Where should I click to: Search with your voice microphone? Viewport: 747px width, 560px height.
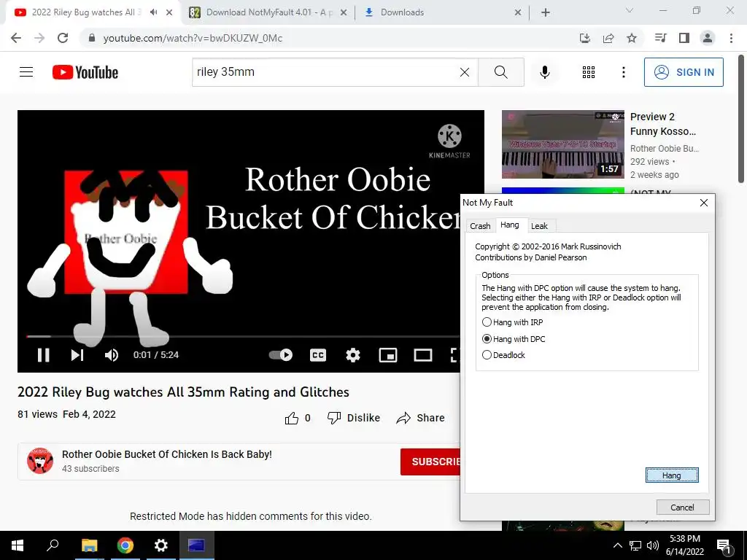pyautogui.click(x=544, y=72)
